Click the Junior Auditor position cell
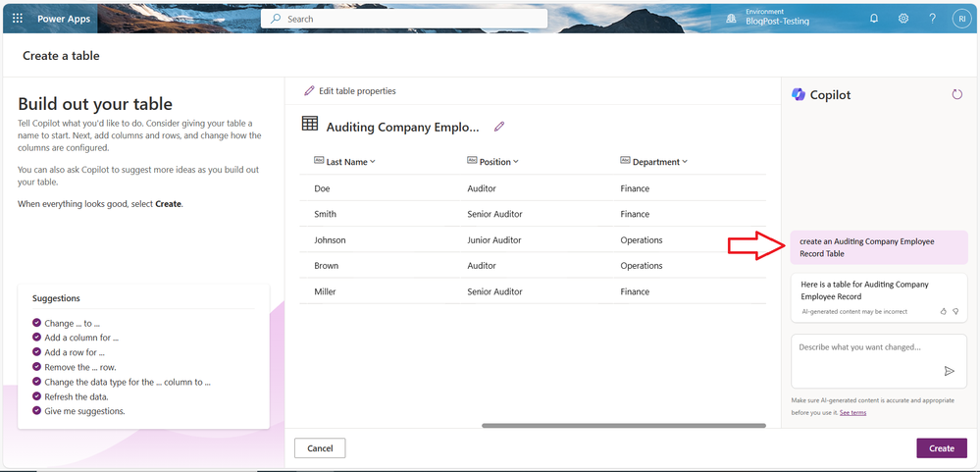Viewport: 980px width, 472px height. tap(493, 240)
